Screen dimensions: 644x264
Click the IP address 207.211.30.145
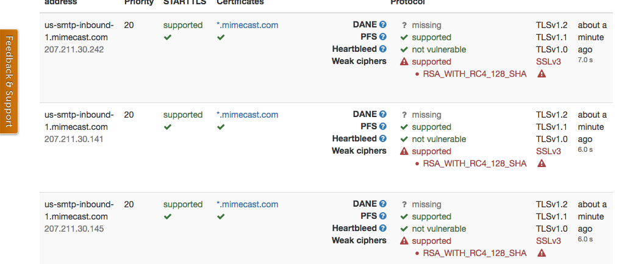click(74, 229)
